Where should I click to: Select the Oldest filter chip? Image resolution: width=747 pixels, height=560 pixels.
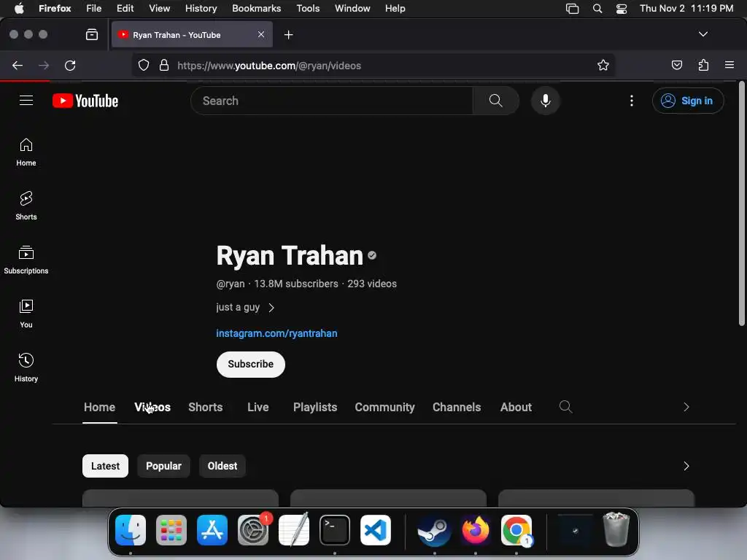point(222,466)
